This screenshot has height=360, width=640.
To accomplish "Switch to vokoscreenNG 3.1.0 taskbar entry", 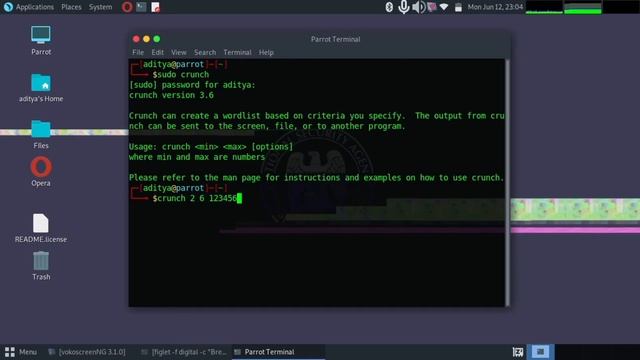I will (87, 352).
